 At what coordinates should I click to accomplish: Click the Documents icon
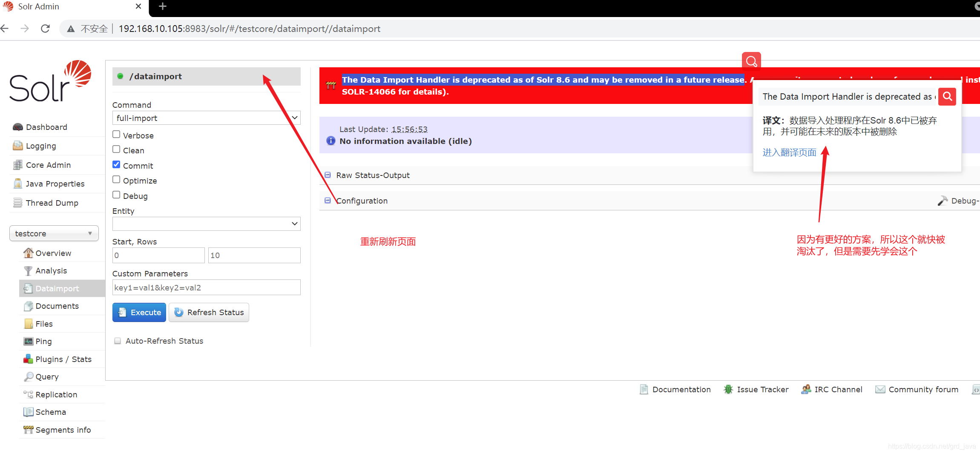[28, 306]
